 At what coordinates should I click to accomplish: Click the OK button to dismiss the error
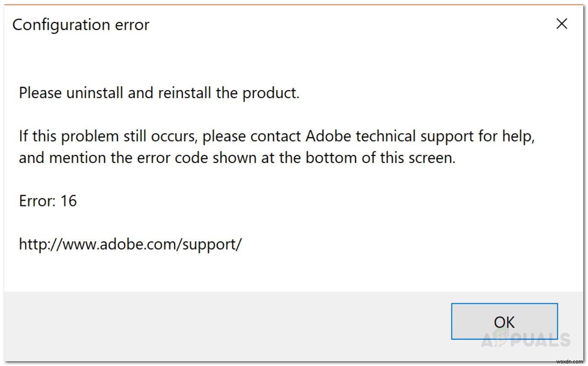504,322
